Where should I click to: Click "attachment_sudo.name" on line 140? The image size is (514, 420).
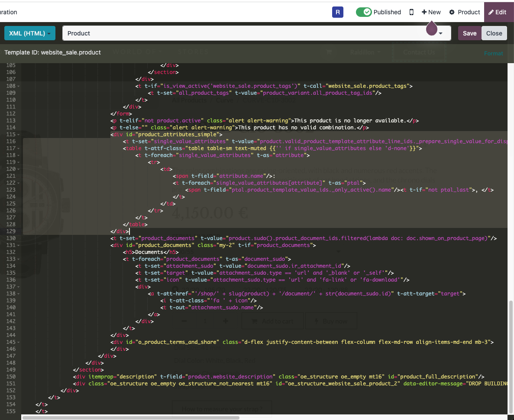point(222,308)
